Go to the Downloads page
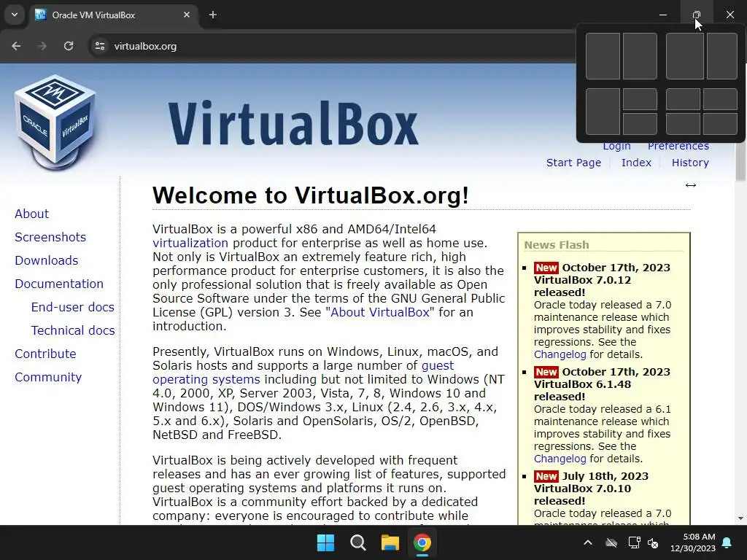 point(46,260)
